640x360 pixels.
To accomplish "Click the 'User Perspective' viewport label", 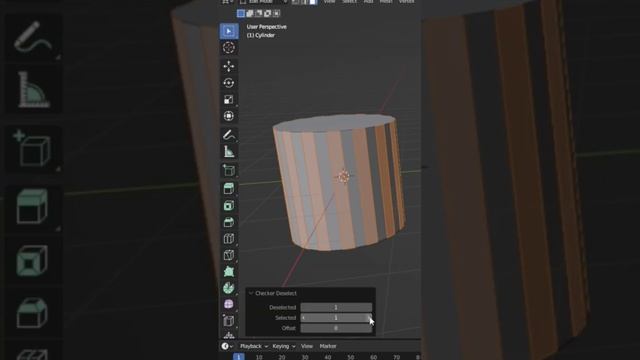I will [266, 27].
